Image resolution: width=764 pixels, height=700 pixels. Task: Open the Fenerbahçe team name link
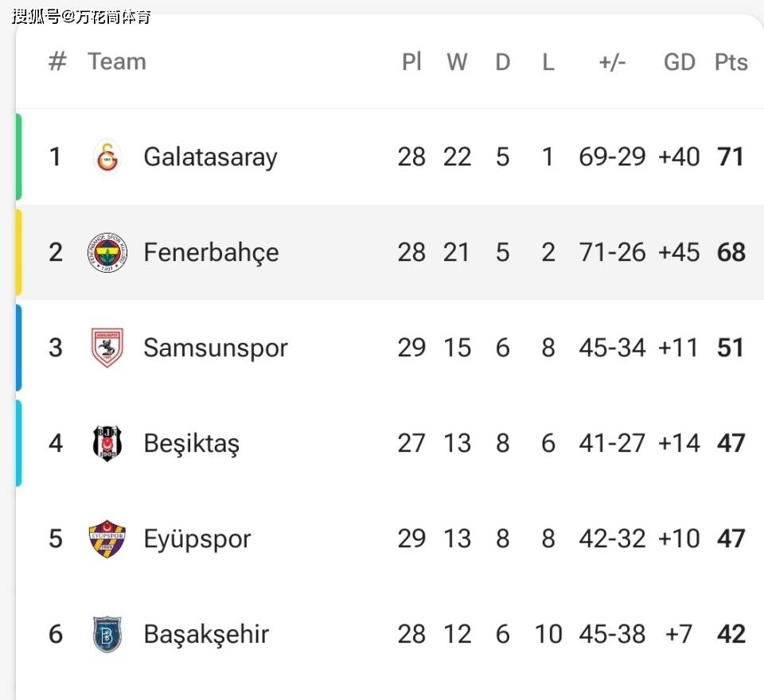212,253
